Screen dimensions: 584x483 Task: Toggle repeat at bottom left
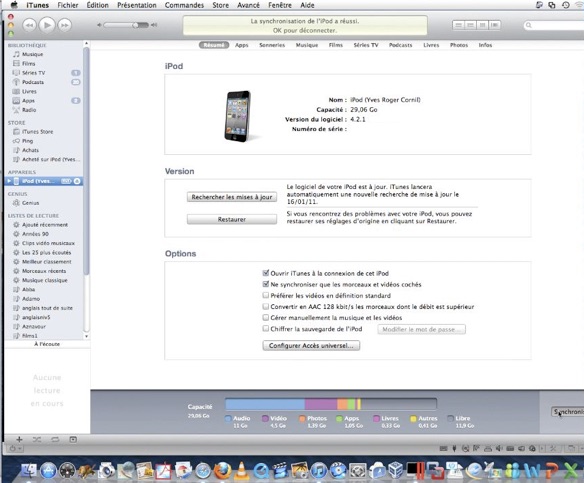[x=55, y=440]
